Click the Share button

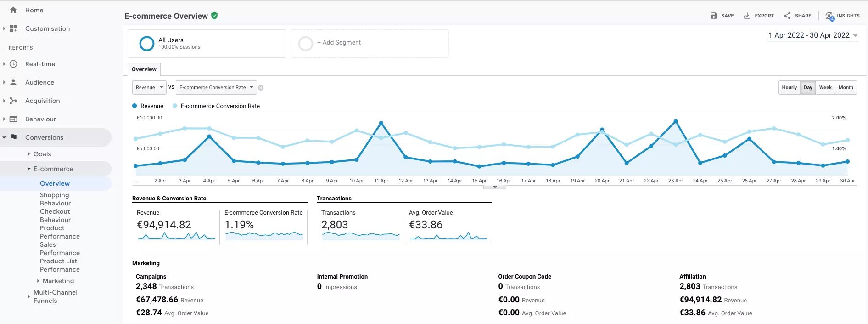tap(797, 16)
